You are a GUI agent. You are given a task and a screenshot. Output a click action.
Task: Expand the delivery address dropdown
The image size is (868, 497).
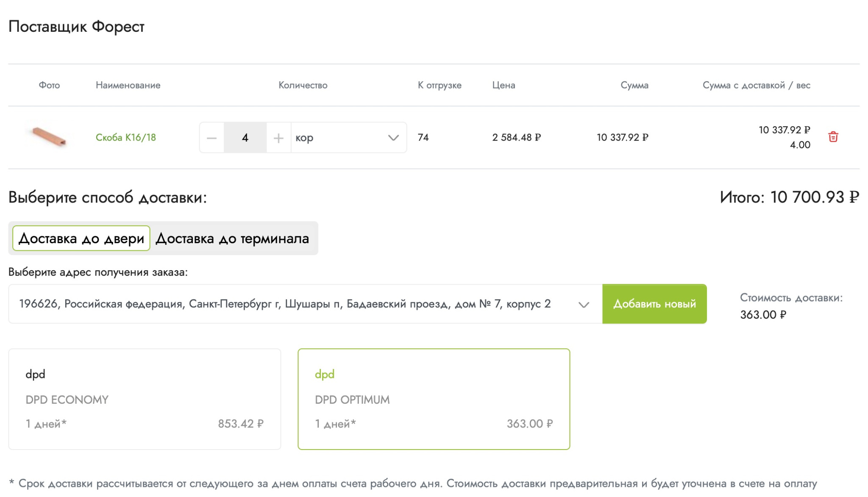coord(305,304)
